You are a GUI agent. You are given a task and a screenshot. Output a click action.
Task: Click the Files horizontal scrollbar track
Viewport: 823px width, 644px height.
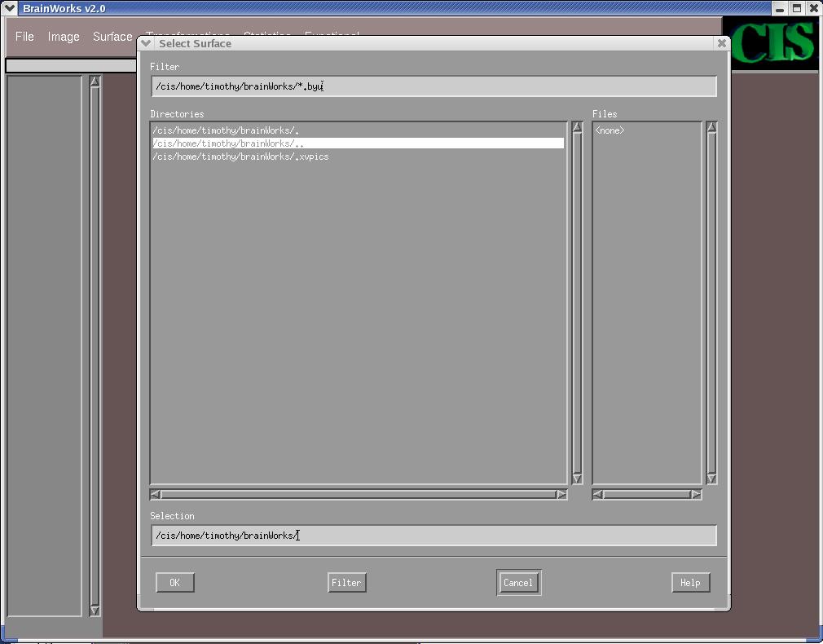coord(647,494)
